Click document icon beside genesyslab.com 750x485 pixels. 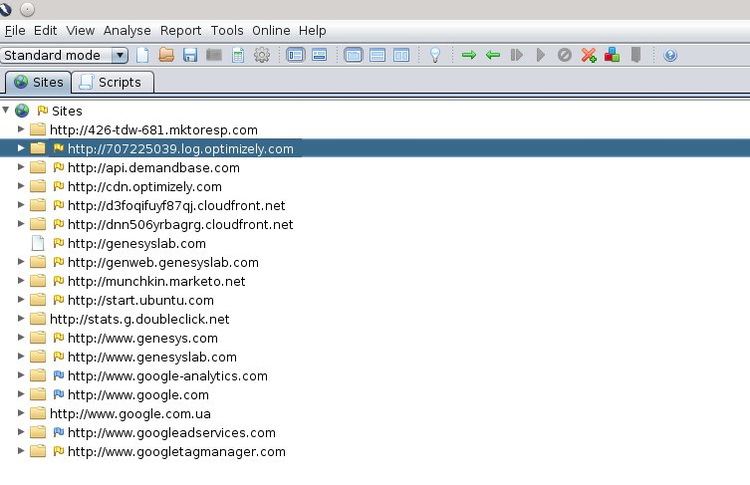(x=38, y=243)
